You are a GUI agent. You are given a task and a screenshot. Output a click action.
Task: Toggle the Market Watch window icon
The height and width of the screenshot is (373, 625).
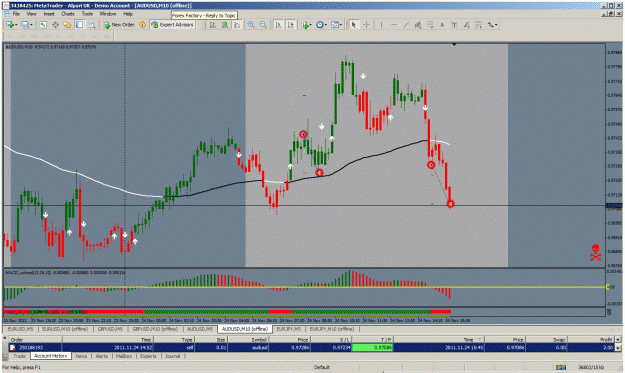point(43,25)
